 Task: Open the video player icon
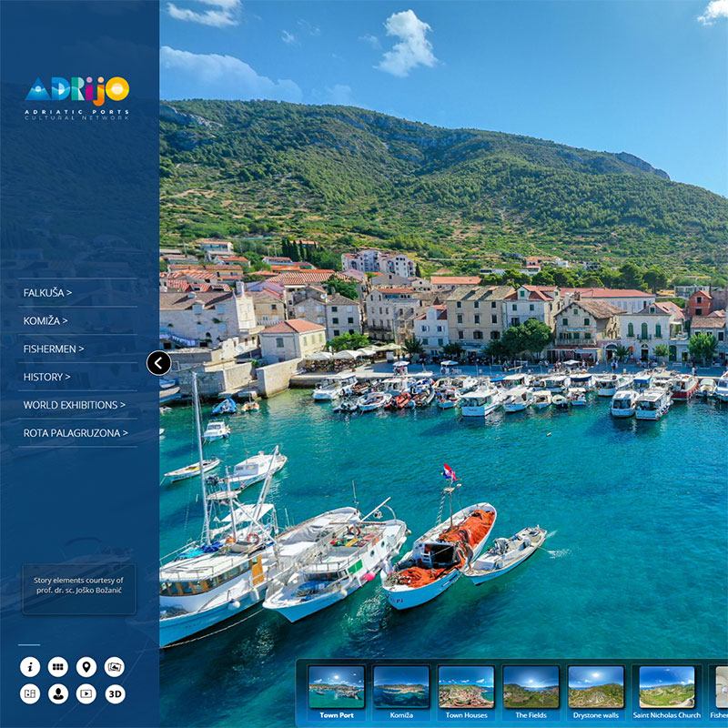86,694
